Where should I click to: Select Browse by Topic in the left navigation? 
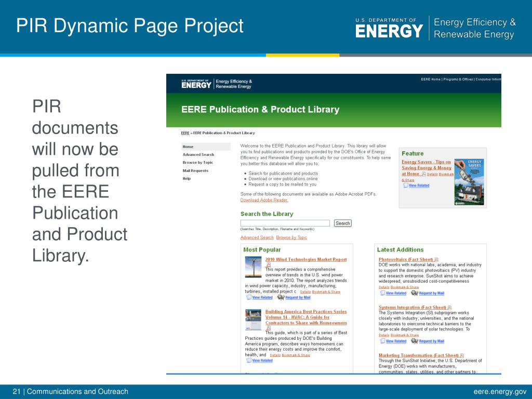197,163
